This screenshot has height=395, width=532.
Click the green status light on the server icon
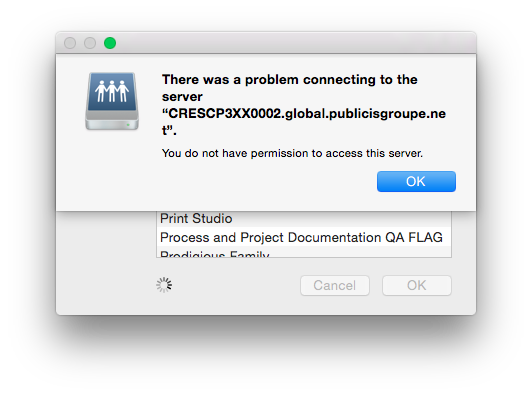point(128,125)
